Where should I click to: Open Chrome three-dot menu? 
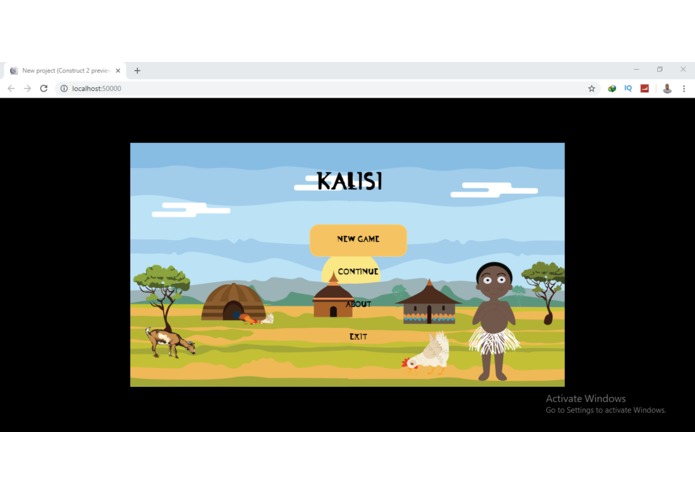pos(684,89)
